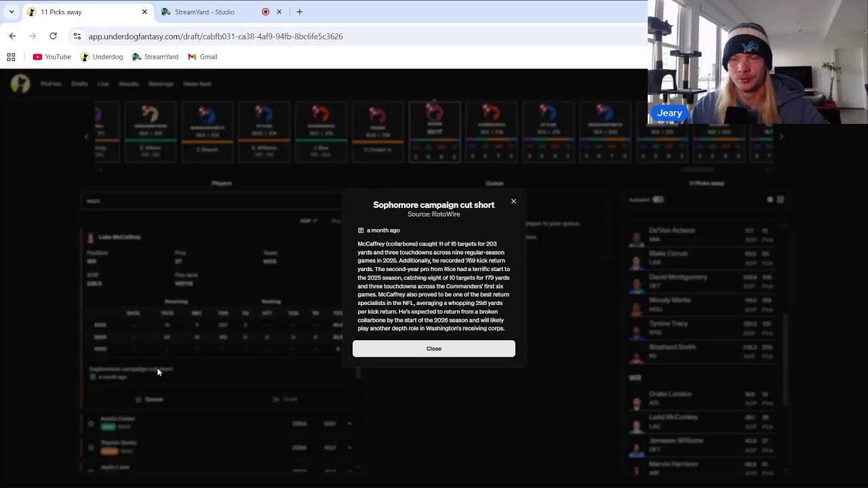The height and width of the screenshot is (488, 868).
Task: Open the Results nav item
Action: tap(129, 84)
